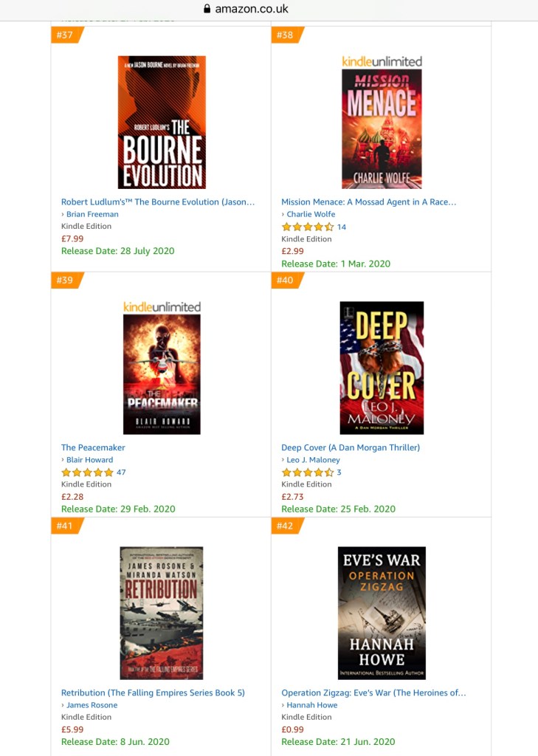Screen dimensions: 538x756
Task: Open The Peacemaker book cover
Action: coord(162,374)
